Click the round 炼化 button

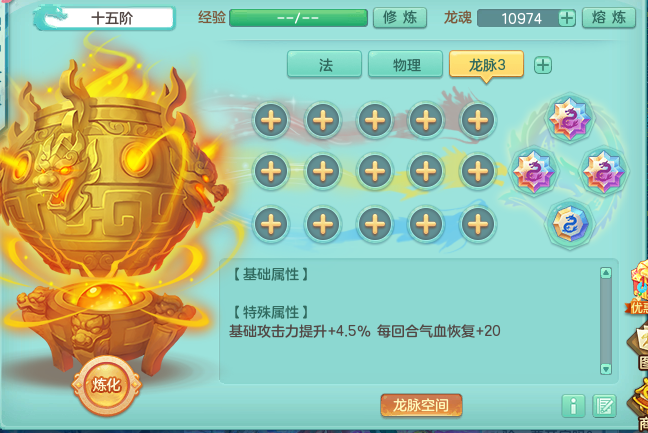click(107, 385)
